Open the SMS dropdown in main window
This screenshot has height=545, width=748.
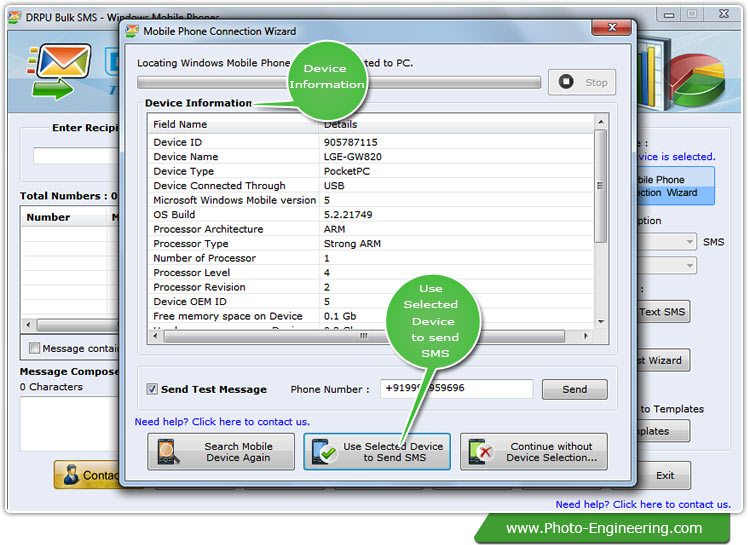coord(689,242)
